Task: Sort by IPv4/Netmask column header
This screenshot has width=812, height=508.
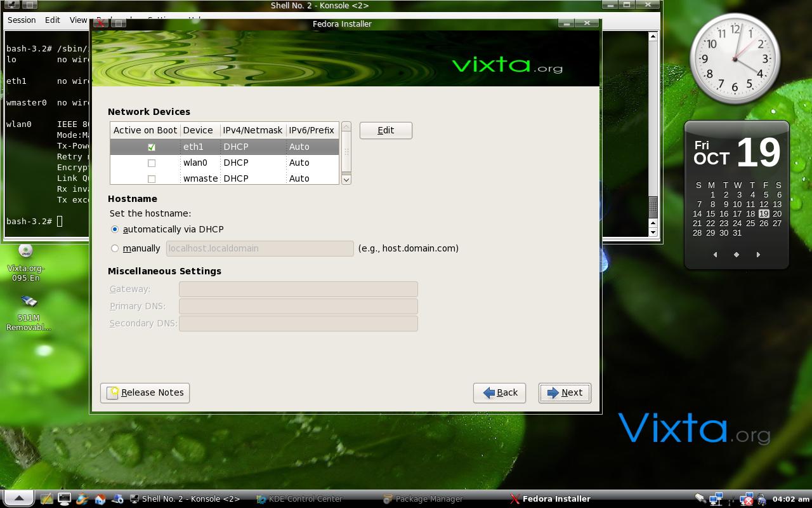Action: (252, 130)
